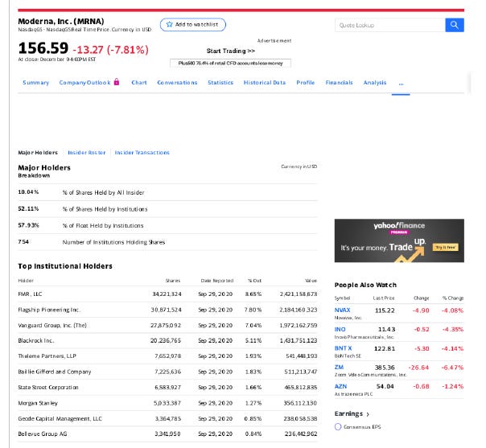Click the 57.93% float held value
486x448 pixels.
28,225
